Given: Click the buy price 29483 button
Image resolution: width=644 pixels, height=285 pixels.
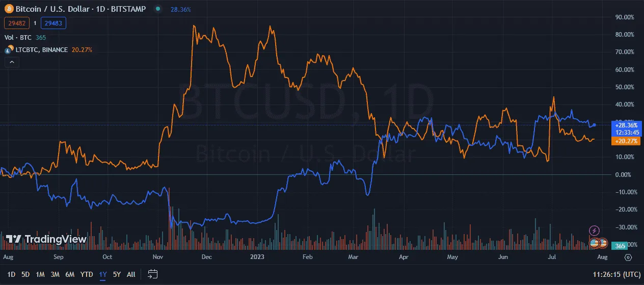Looking at the screenshot, I should (53, 23).
